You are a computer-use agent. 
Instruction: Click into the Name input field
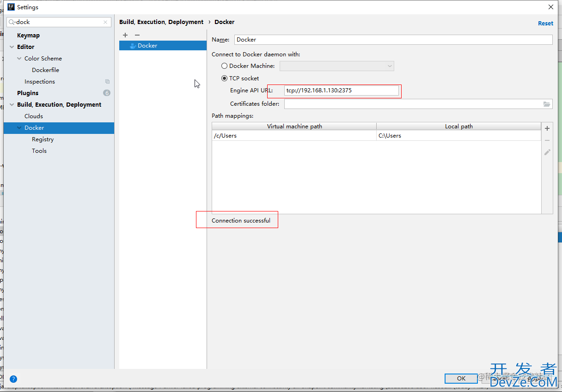click(x=393, y=40)
